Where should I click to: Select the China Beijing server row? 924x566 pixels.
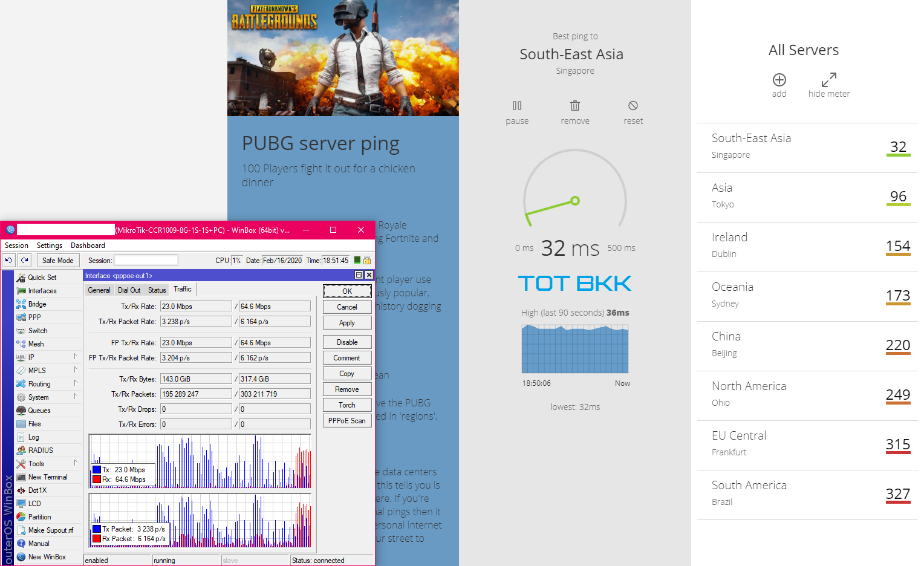(x=807, y=346)
